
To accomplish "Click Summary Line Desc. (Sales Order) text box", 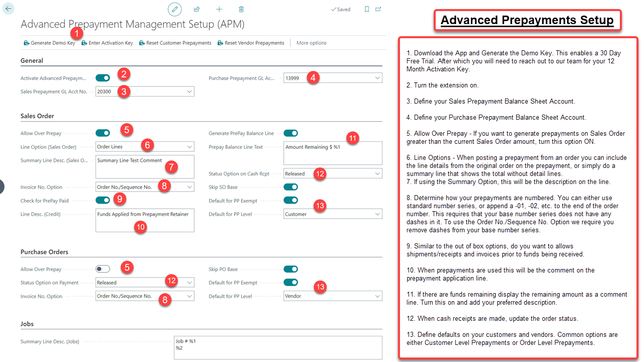I will [x=145, y=167].
